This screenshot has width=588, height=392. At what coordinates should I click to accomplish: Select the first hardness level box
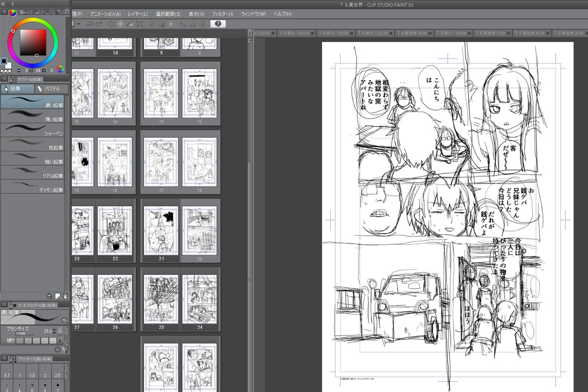20,341
